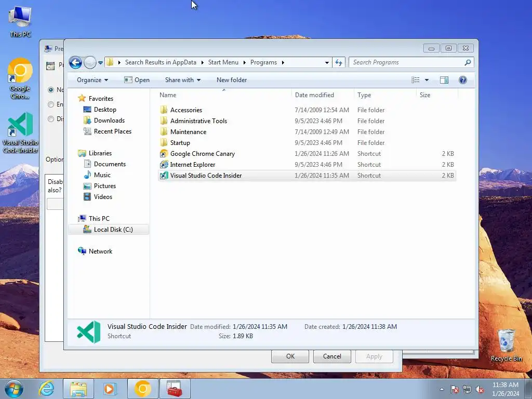Open Explorer help via question mark

pyautogui.click(x=462, y=80)
